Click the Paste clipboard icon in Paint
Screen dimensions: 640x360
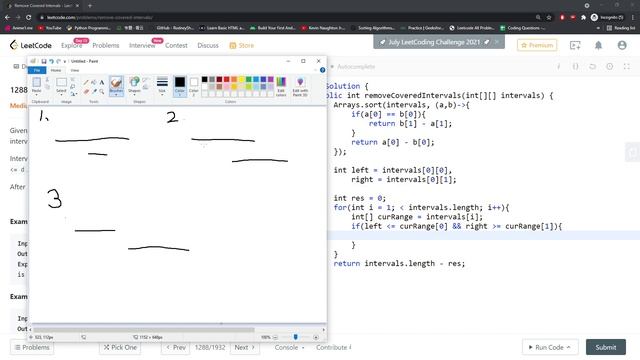click(36, 82)
